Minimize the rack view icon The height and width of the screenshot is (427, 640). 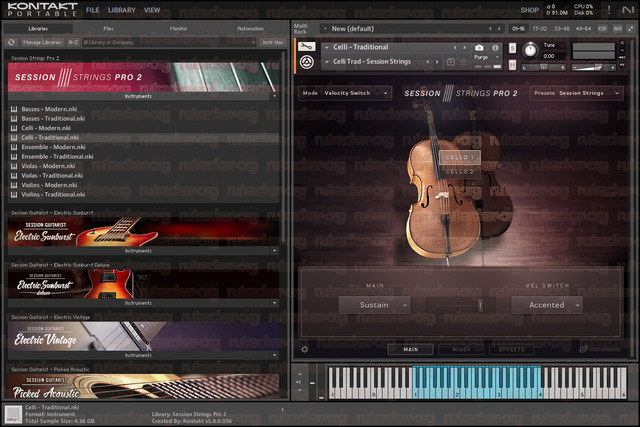631,29
